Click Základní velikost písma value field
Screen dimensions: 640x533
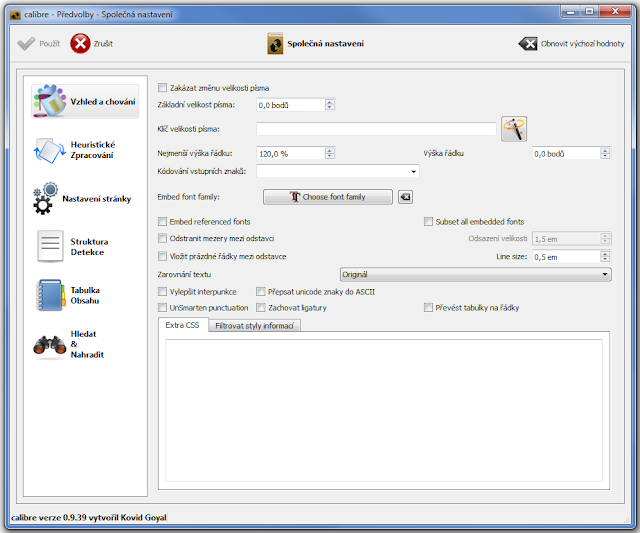[x=291, y=105]
